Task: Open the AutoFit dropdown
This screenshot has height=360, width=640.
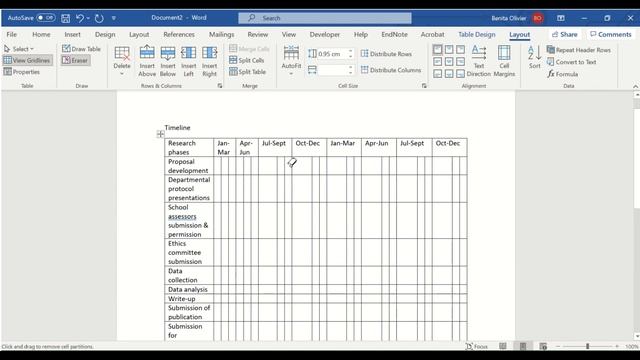Action: tap(291, 61)
